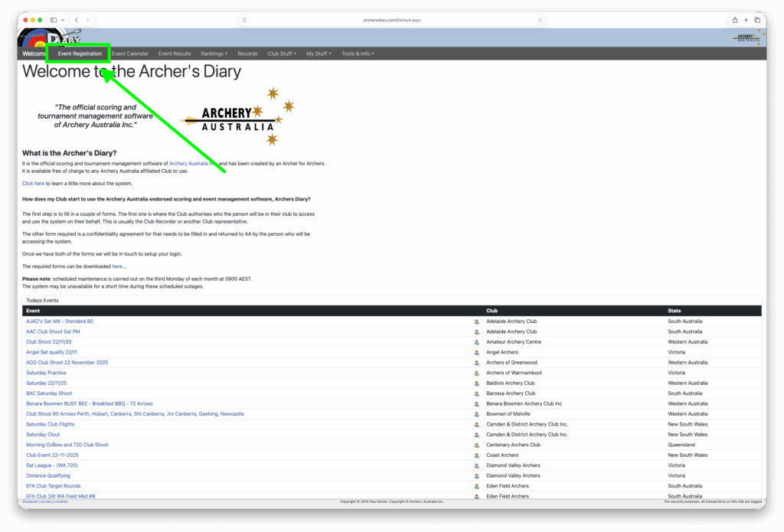
Task: Click the archer icon beside Adelaide Archery Club's first row
Action: point(476,321)
